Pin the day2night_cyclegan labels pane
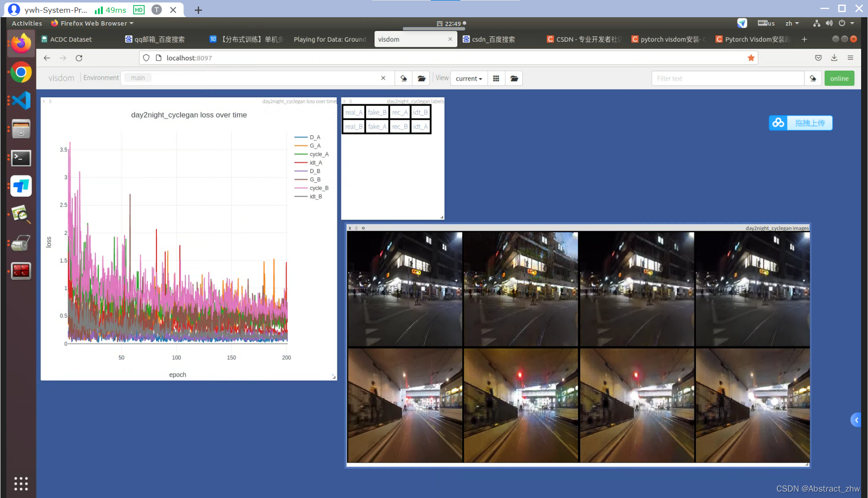Image resolution: width=868 pixels, height=498 pixels. pos(351,101)
